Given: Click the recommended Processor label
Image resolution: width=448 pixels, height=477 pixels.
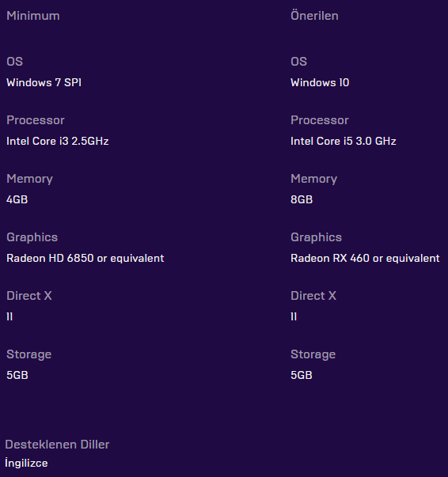Looking at the screenshot, I should (320, 120).
